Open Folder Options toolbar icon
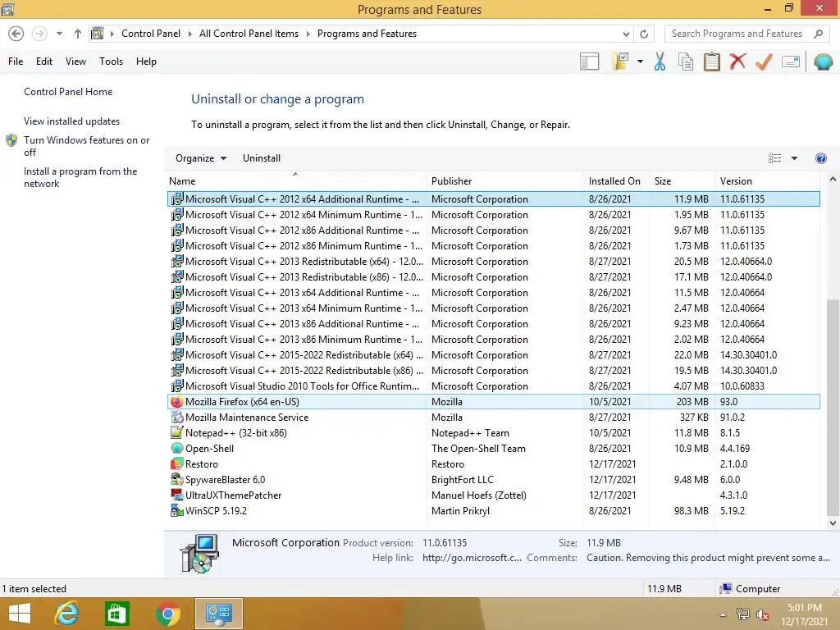This screenshot has width=840, height=630. click(620, 62)
